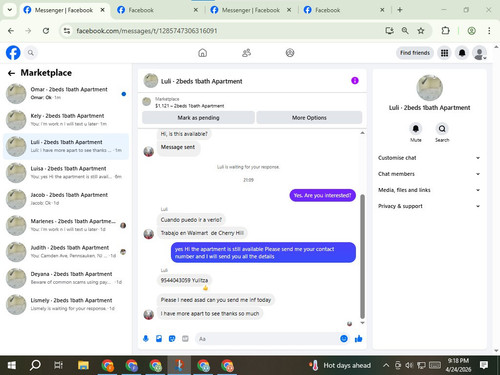Image resolution: width=500 pixels, height=375 pixels.
Task: Open the Jacob - 2beds 1bath Apartment chat
Action: (66, 199)
